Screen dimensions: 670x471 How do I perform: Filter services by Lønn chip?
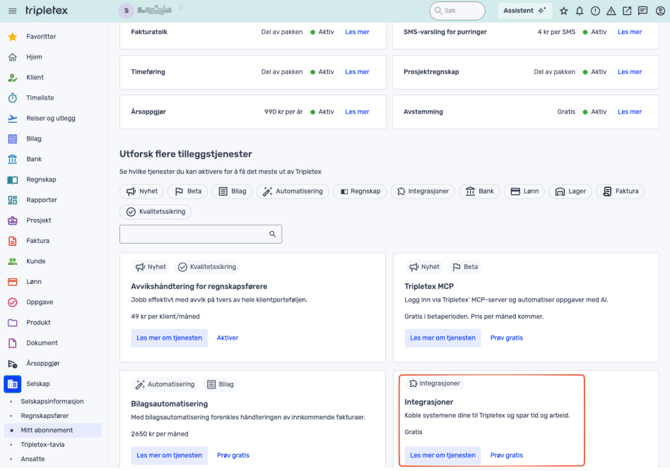pyautogui.click(x=525, y=191)
